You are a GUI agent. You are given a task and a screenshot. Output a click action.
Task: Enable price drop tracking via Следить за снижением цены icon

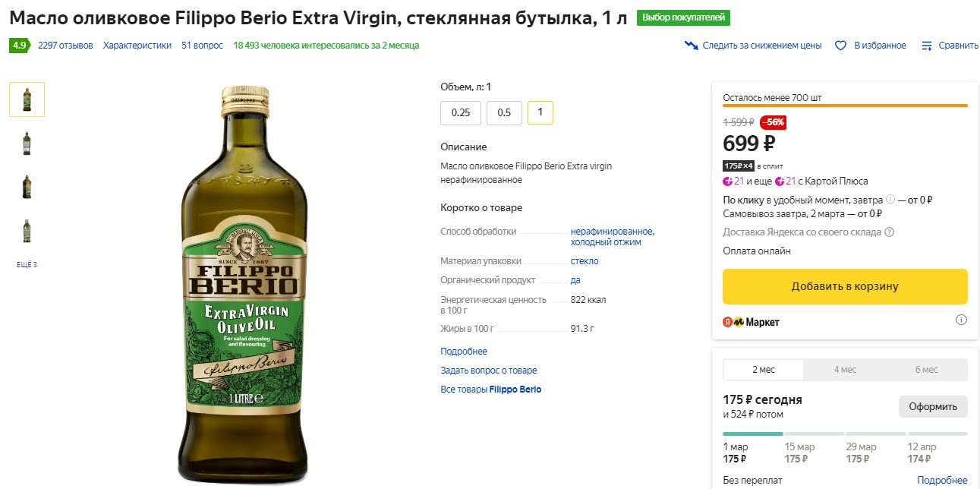[692, 45]
